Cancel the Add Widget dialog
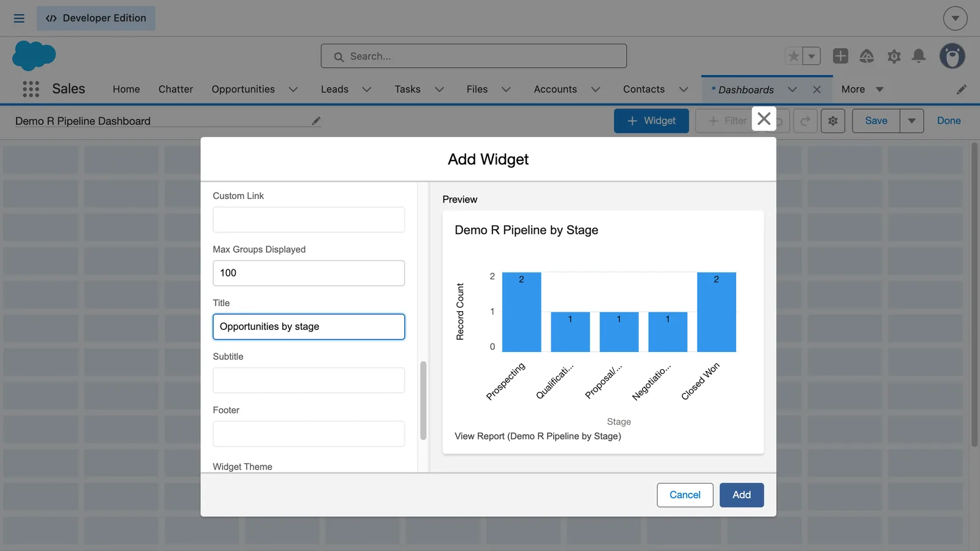The width and height of the screenshot is (980, 551). 685,495
